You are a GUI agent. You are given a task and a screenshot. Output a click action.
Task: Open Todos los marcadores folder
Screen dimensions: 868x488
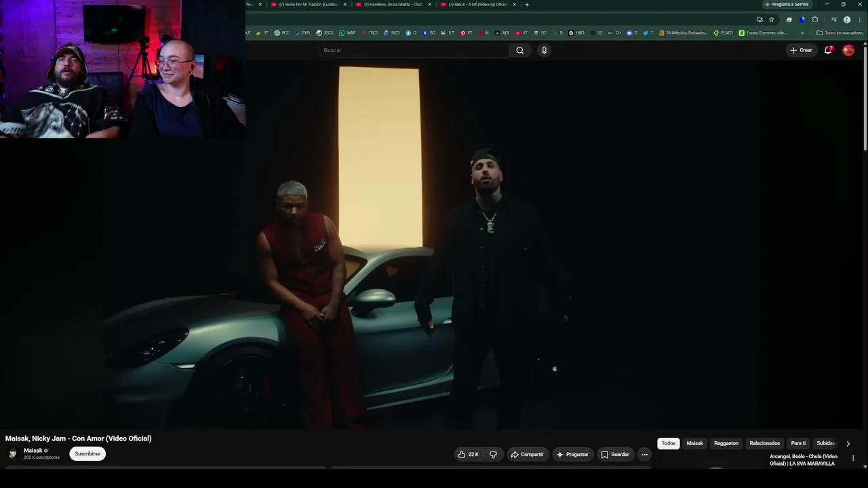click(840, 33)
